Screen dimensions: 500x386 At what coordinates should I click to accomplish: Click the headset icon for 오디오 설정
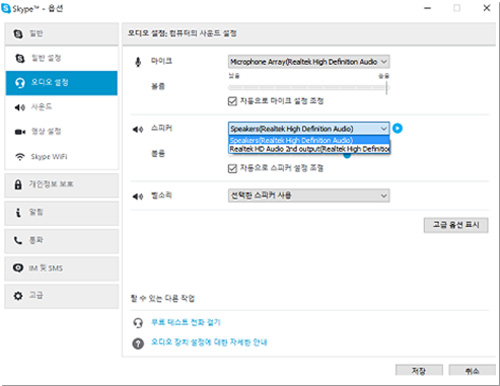pyautogui.click(x=20, y=83)
